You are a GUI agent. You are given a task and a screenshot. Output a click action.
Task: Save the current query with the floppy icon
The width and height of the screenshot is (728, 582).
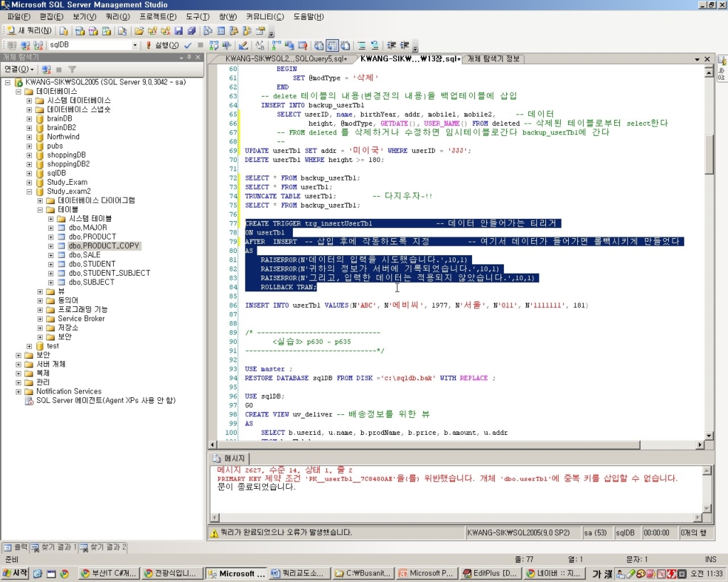coord(178,31)
